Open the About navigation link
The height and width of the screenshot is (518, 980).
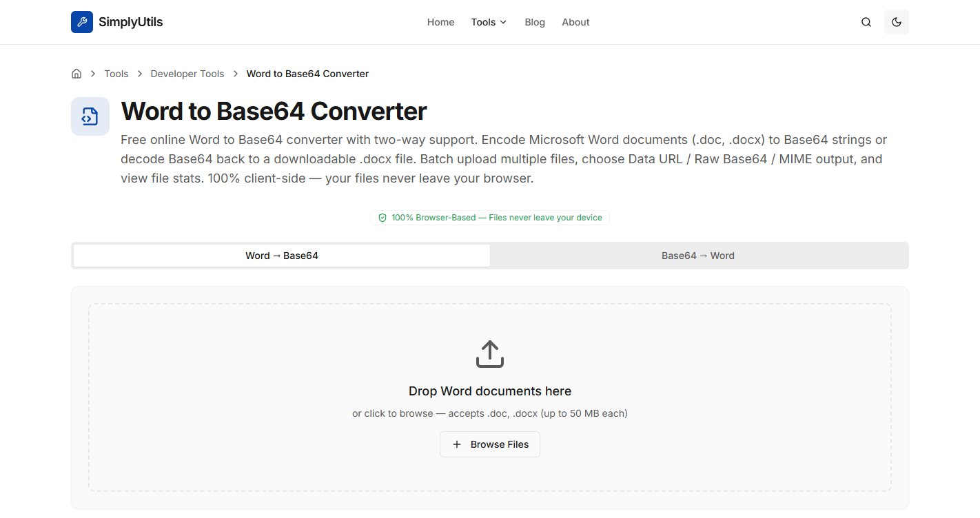pos(575,22)
